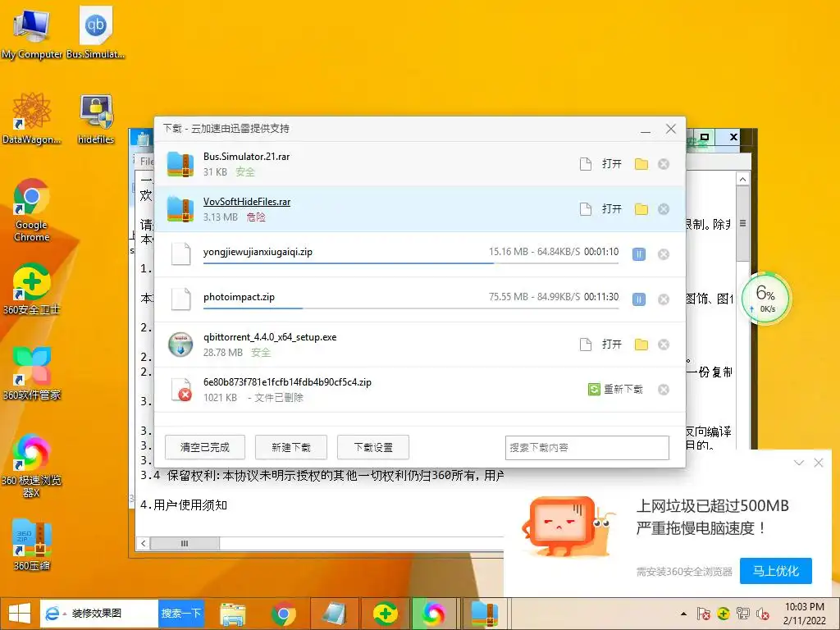Open the Bus.Simulator.21.rar file document icon
The width and height of the screenshot is (840, 630).
pos(586,164)
